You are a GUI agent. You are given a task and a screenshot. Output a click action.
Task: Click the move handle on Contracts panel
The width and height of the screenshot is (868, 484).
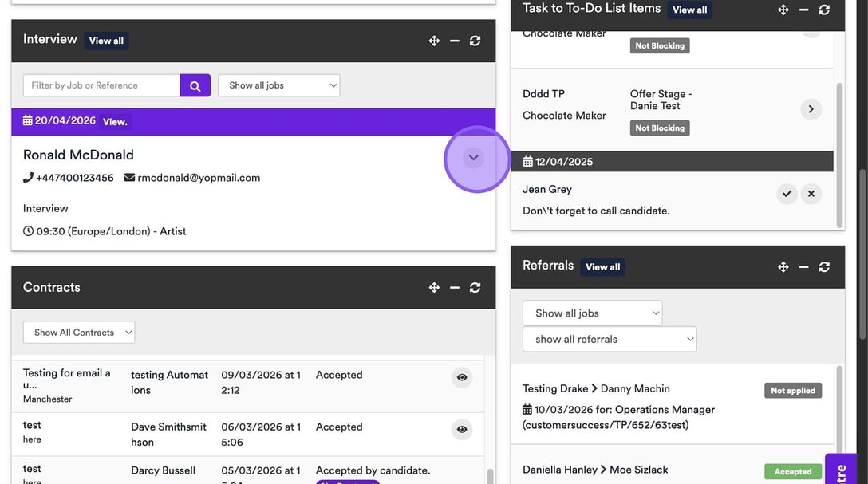(x=434, y=288)
